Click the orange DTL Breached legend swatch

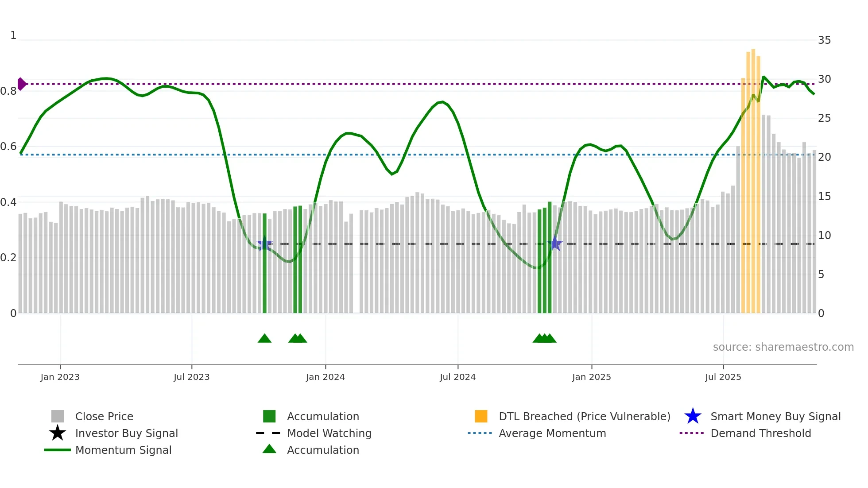click(481, 416)
